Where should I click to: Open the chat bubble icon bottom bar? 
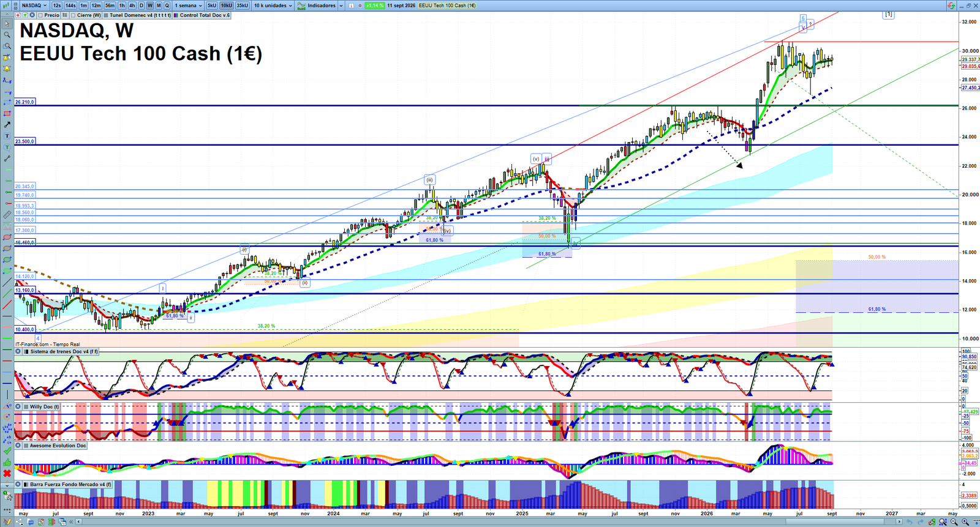click(31, 521)
